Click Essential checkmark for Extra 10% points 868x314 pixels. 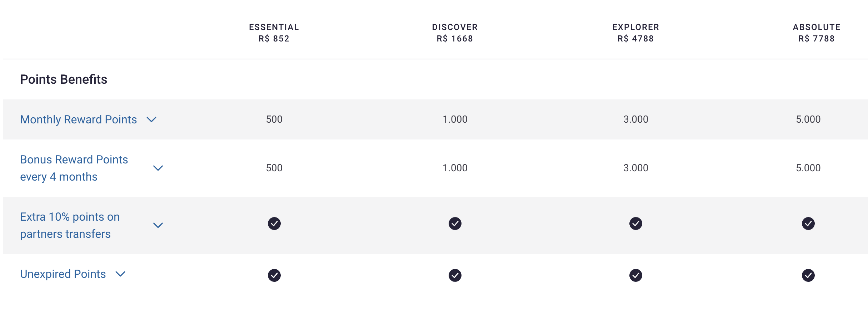[x=274, y=224]
